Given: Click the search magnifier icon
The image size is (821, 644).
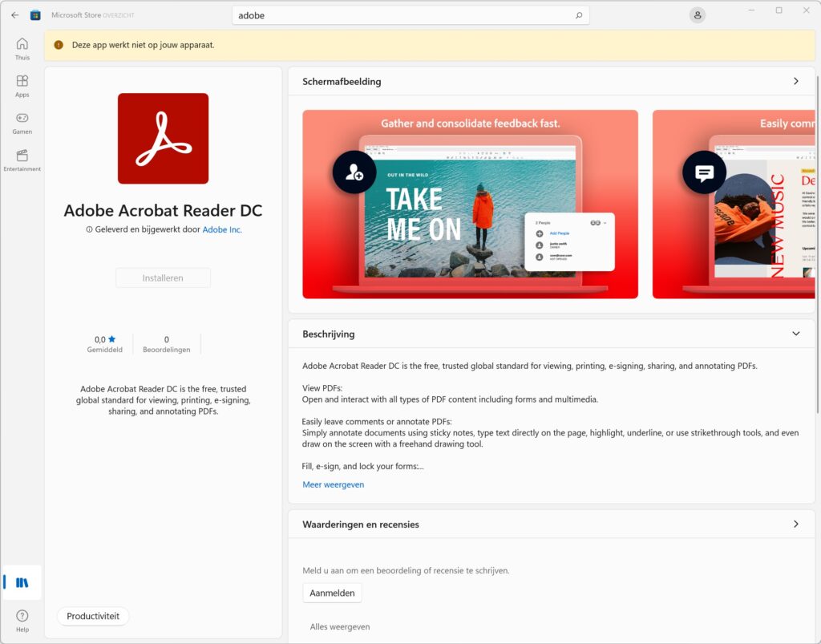Looking at the screenshot, I should tap(579, 15).
